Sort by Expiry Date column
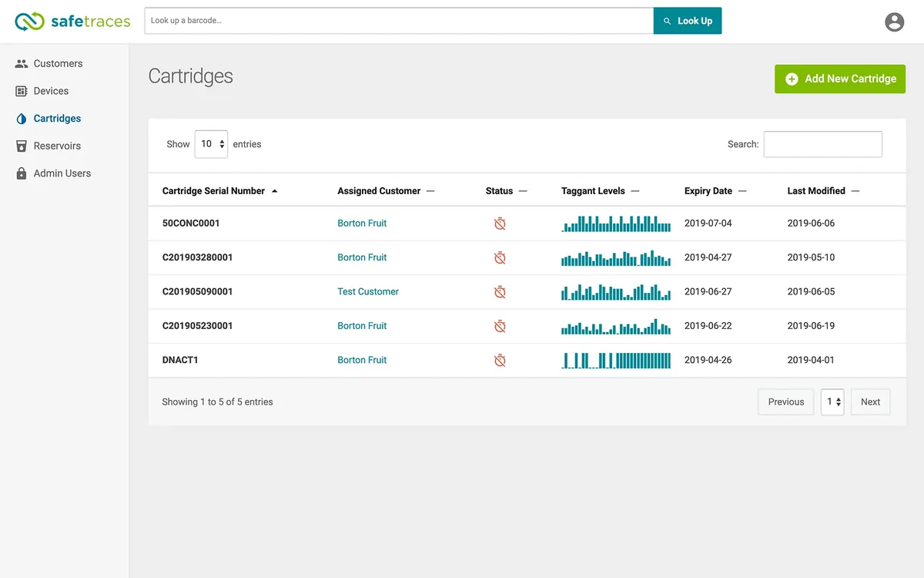Image resolution: width=924 pixels, height=578 pixels. tap(715, 191)
